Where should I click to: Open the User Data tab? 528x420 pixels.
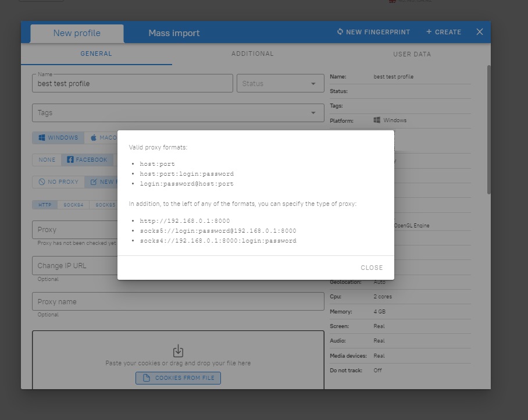pyautogui.click(x=412, y=54)
